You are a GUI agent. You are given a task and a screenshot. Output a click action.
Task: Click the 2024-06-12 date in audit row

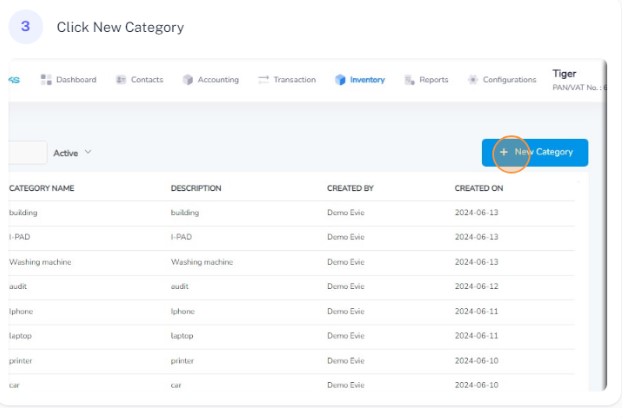[476, 286]
